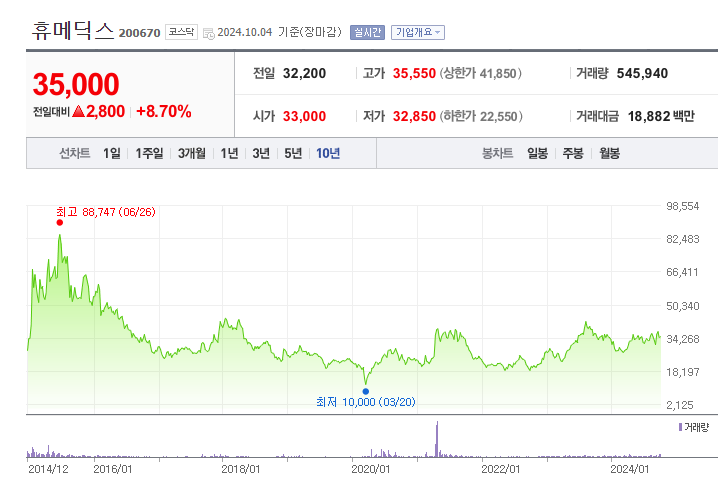Switch to 일봉 daily candle chart
The height and width of the screenshot is (487, 718).
pyautogui.click(x=538, y=153)
